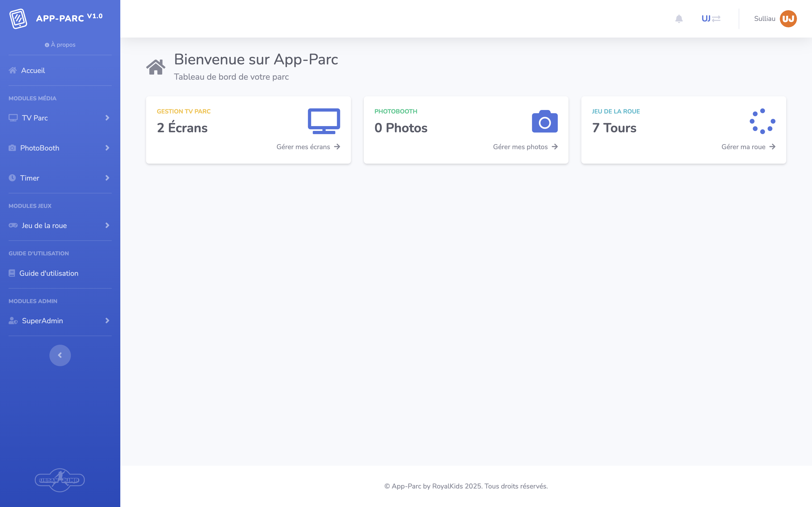812x507 pixels.
Task: Expand the SuperAdmin section
Action: tap(107, 321)
